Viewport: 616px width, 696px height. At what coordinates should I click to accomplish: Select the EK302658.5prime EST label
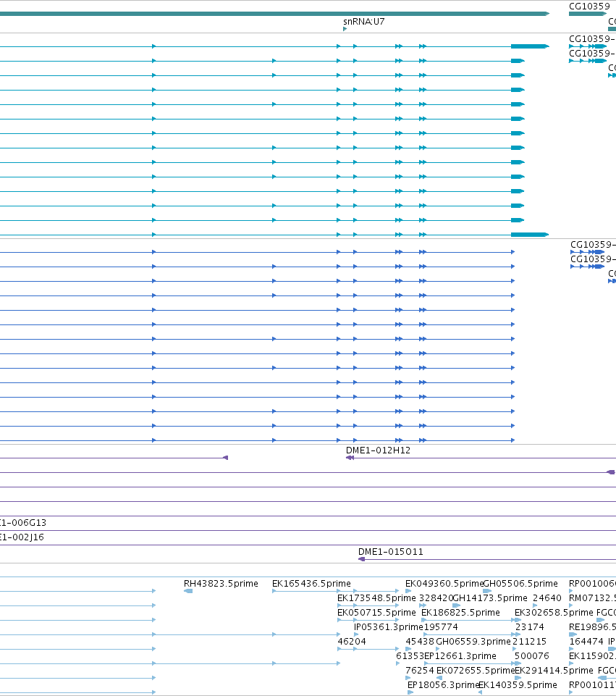[554, 613]
